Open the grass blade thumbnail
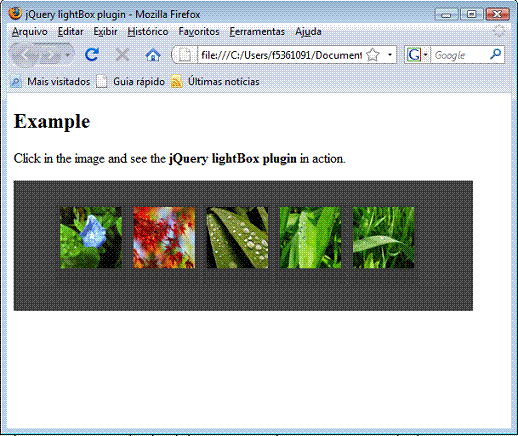Viewport: 518px width, 436px height. (384, 237)
